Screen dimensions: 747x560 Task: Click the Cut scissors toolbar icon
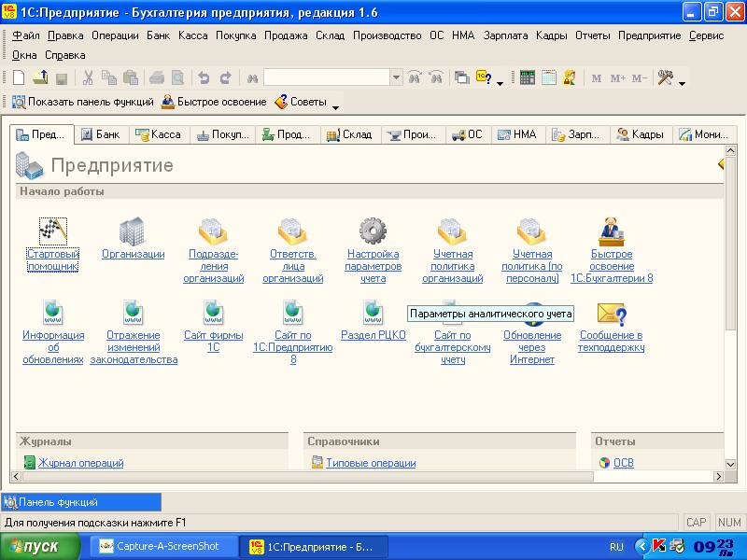88,77
